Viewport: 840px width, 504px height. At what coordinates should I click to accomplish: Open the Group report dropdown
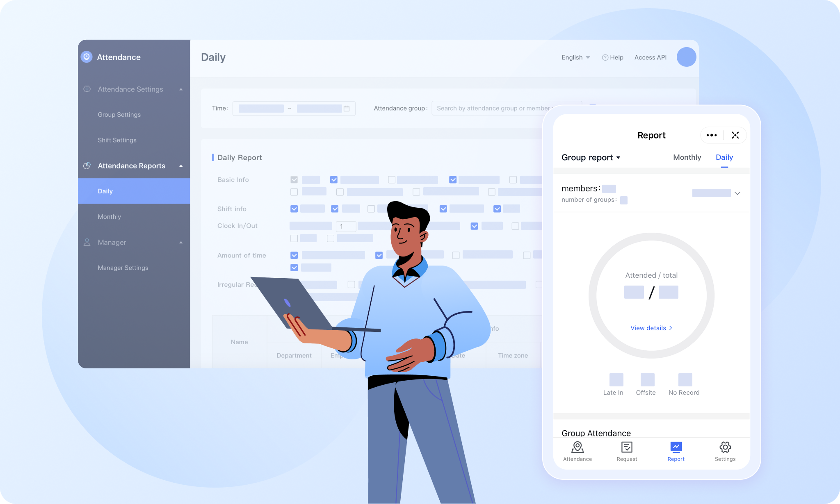tap(591, 157)
